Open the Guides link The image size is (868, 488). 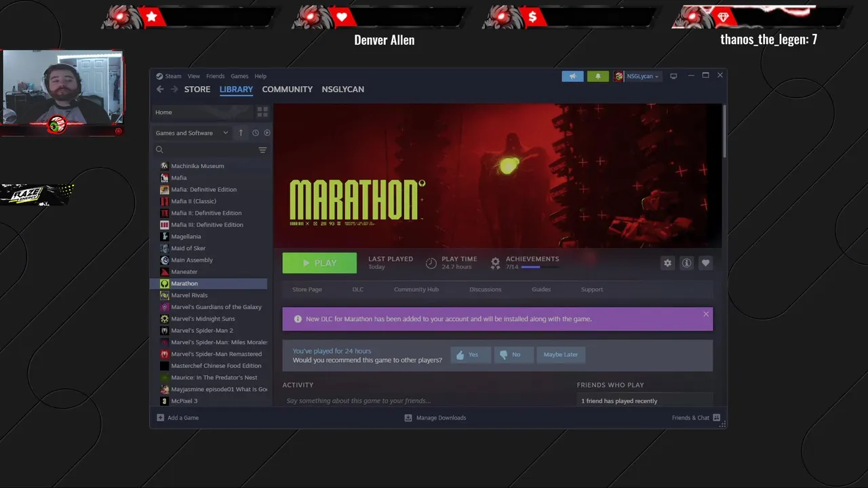(x=541, y=289)
